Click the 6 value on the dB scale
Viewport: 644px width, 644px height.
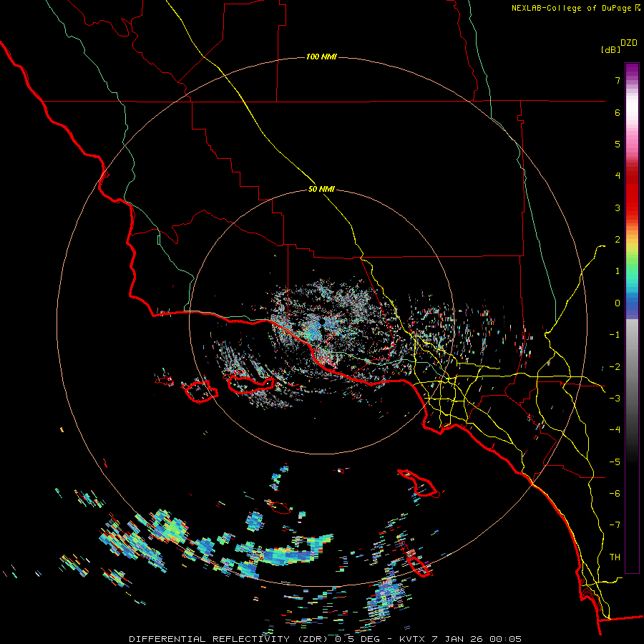[x=618, y=112]
